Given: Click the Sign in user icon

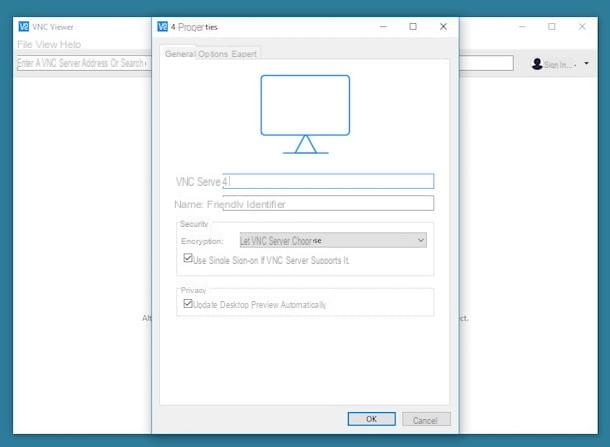Looking at the screenshot, I should [537, 64].
